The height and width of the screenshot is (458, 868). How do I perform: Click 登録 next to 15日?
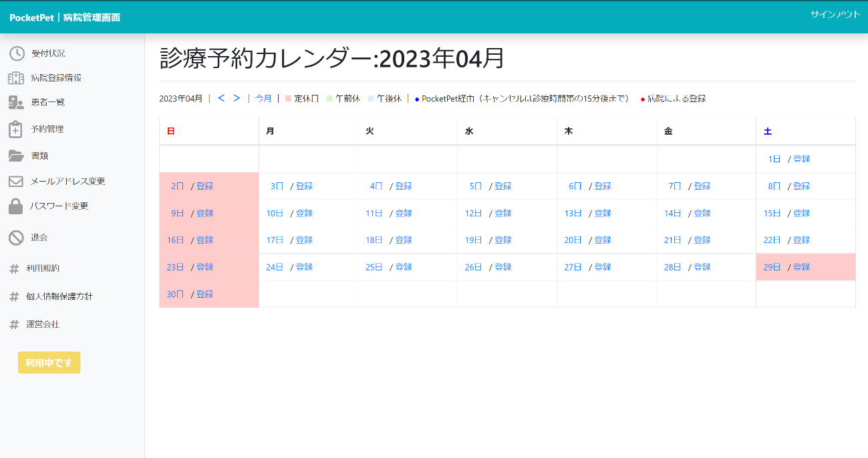[801, 213]
